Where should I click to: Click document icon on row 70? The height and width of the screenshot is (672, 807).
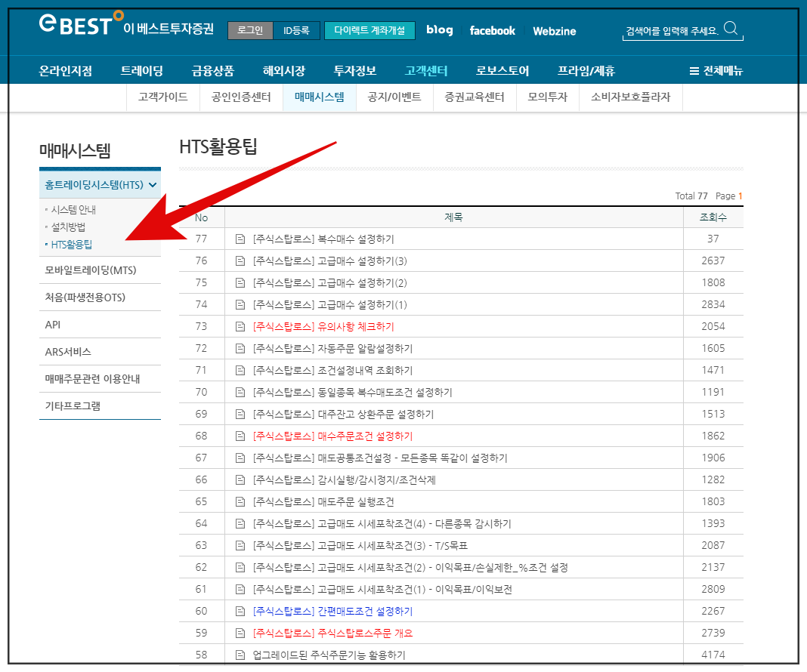click(x=240, y=393)
